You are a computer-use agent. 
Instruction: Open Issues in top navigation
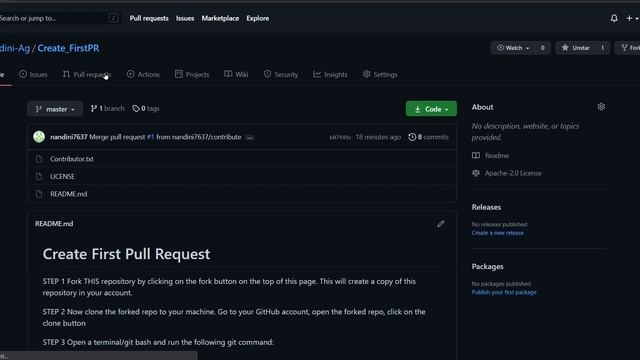click(x=185, y=18)
